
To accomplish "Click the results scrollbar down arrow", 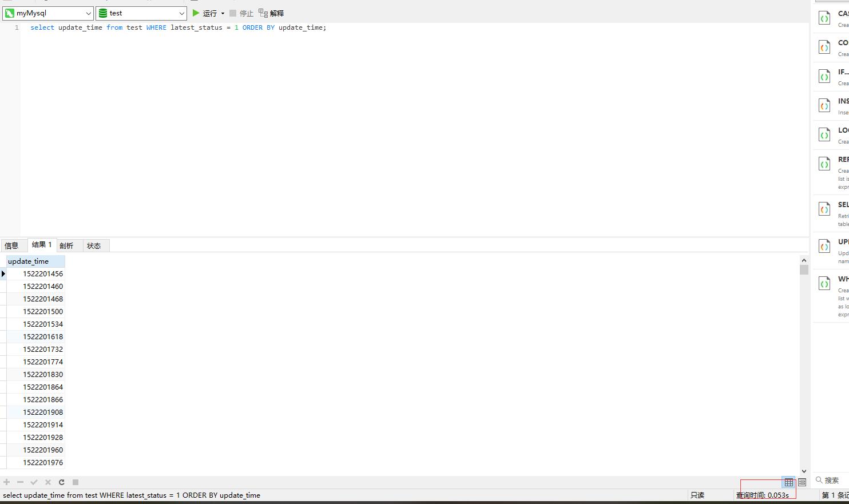I will [804, 471].
